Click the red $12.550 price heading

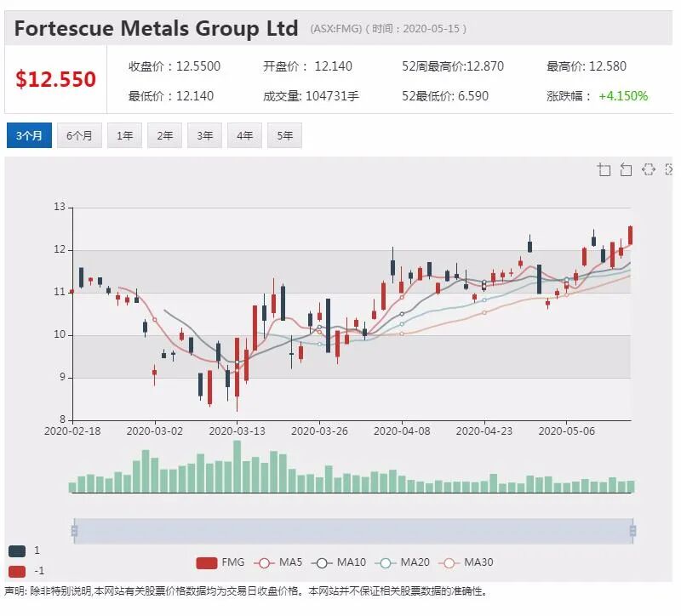55,79
